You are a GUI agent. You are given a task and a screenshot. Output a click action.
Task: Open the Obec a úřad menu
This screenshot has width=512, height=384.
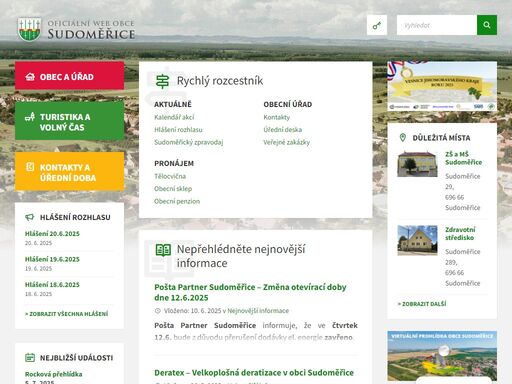pyautogui.click(x=69, y=76)
